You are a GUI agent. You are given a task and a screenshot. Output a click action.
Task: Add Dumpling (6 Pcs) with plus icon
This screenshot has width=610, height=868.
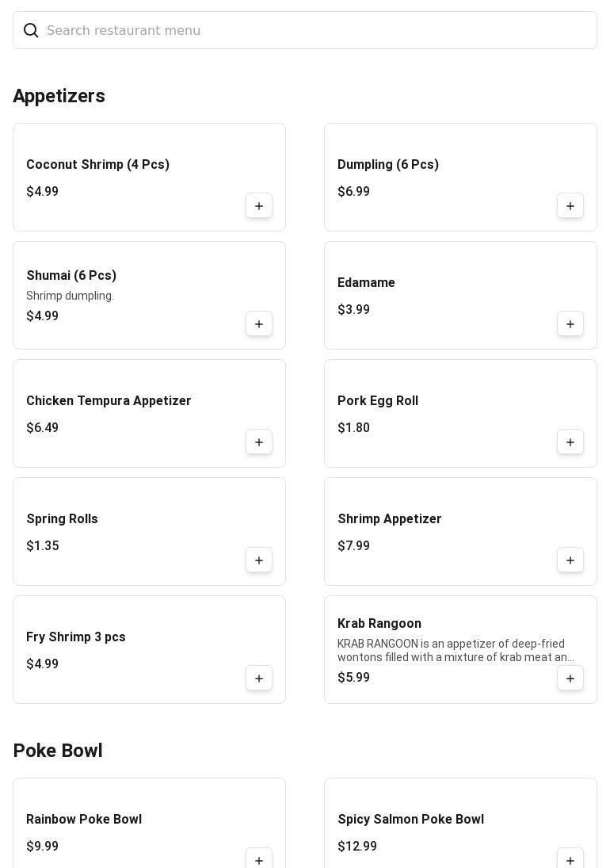click(570, 206)
